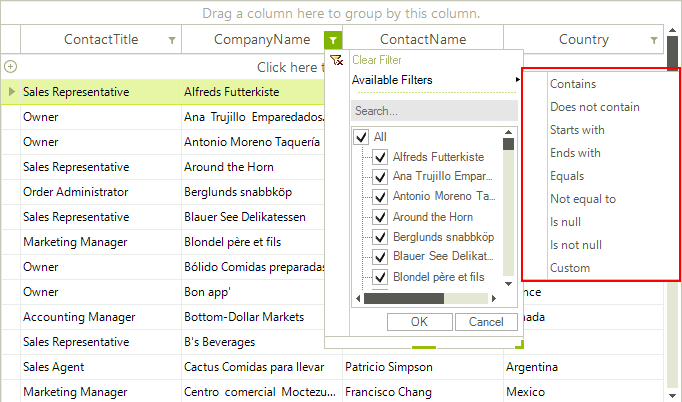This screenshot has width=682, height=402.
Task: Click the Accounting Manager title cell
Action: pos(101,317)
